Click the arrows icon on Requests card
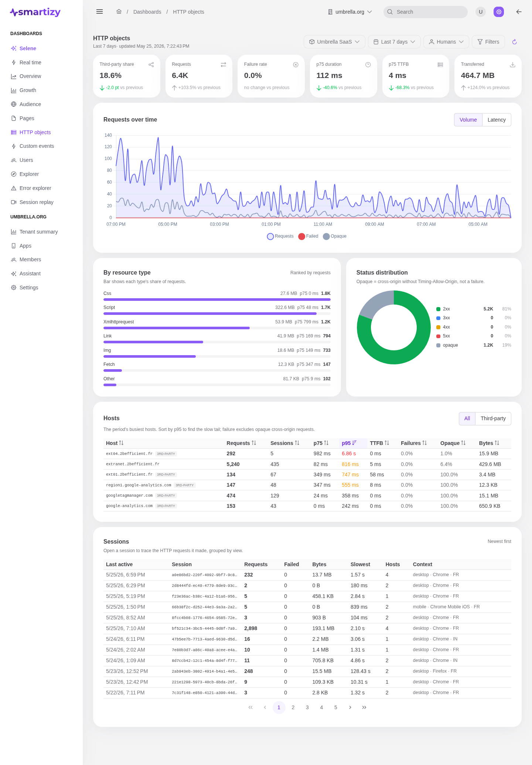Screen dimensions: 532x765 pos(223,65)
